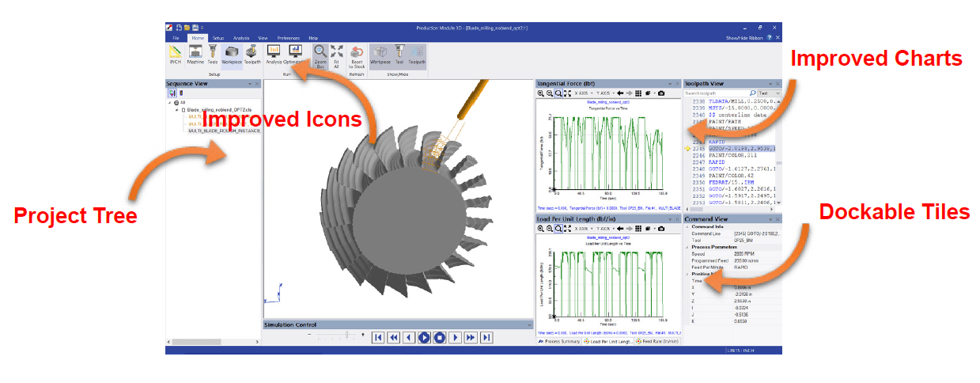This screenshot has width=980, height=383.
Task: Jump to the end of the simulation
Action: (486, 337)
